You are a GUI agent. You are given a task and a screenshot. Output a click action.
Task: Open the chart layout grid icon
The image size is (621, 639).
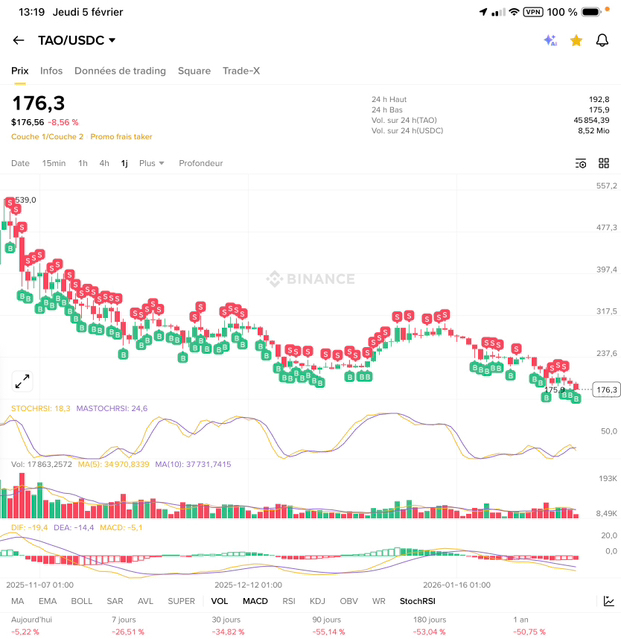pos(604,163)
